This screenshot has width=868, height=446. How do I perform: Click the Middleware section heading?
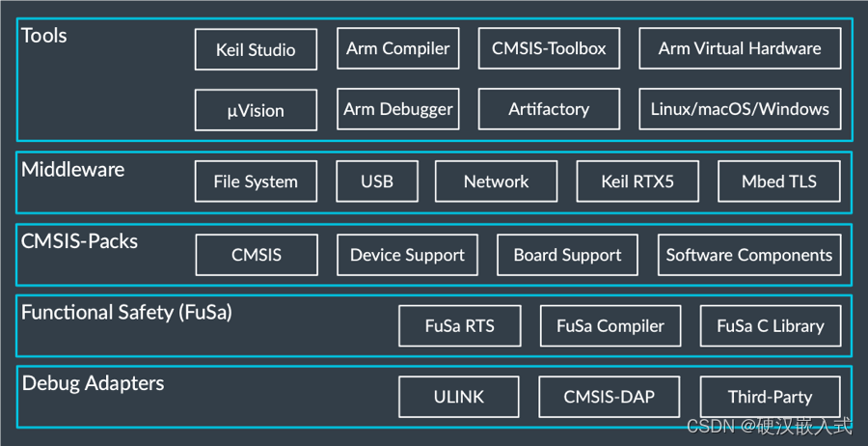point(72,170)
